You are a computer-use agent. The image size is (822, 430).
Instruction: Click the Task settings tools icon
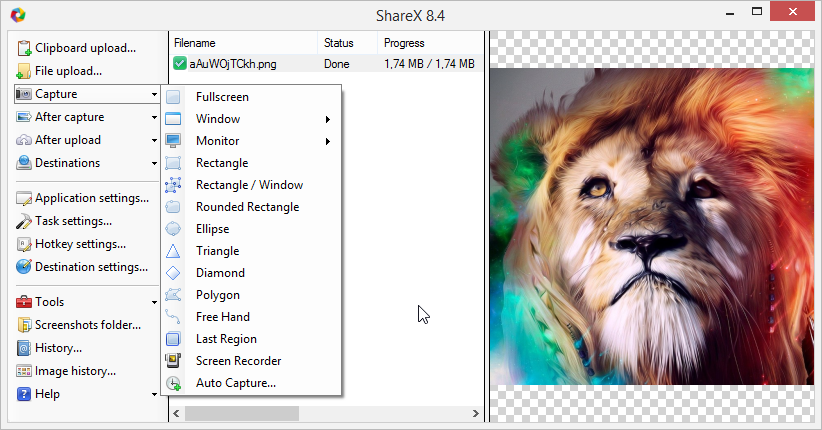click(24, 221)
